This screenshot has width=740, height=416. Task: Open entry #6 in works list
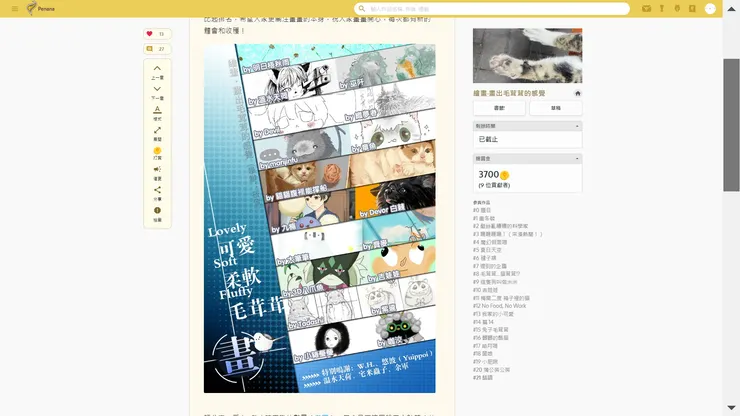tap(484, 258)
